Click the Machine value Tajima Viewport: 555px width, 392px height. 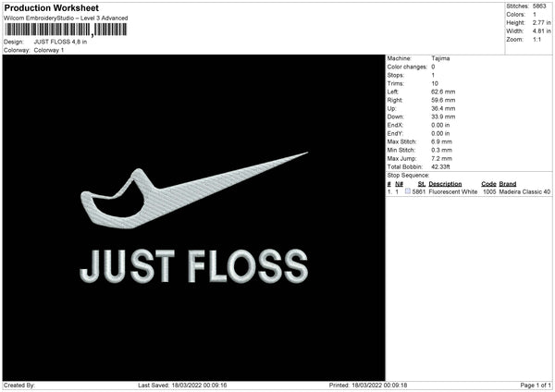coord(440,58)
